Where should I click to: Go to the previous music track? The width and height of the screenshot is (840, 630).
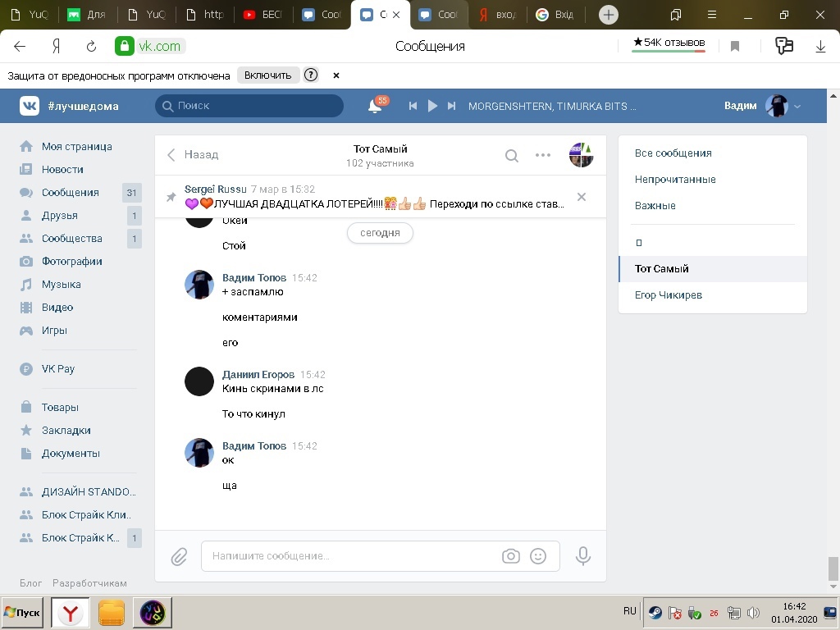click(x=413, y=106)
